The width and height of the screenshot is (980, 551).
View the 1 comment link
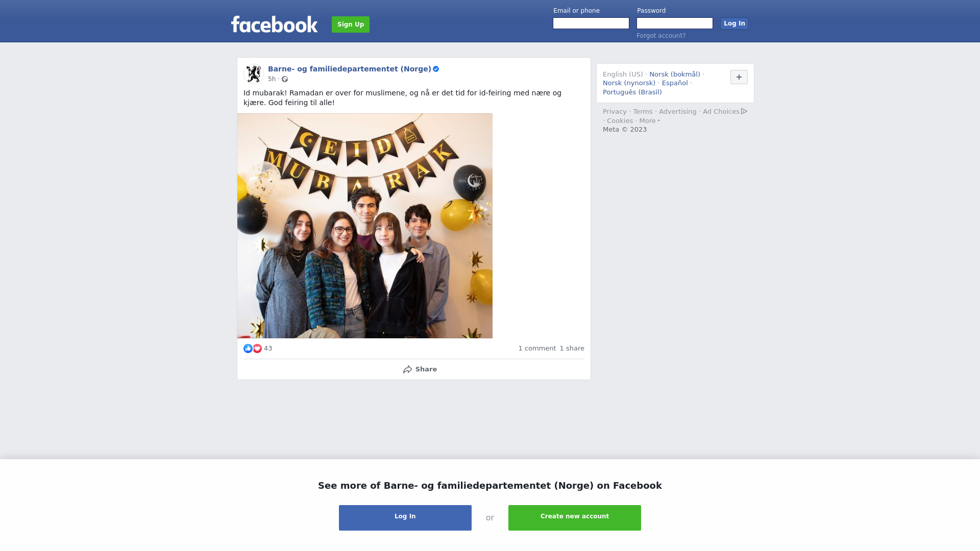537,348
